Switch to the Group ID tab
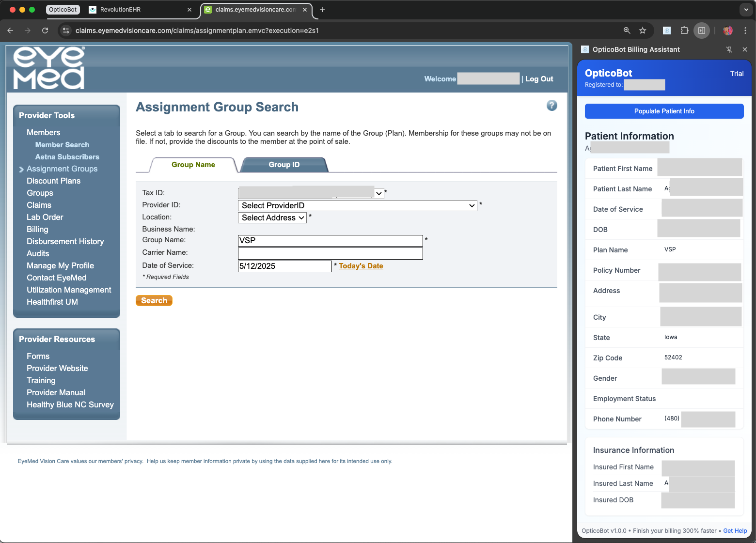The width and height of the screenshot is (756, 543). pos(283,165)
